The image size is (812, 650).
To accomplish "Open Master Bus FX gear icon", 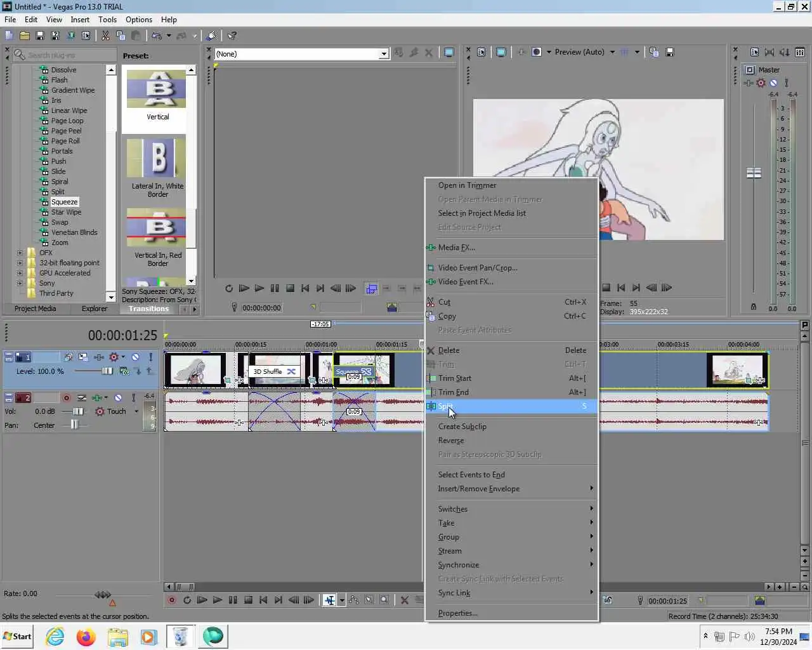I will point(761,83).
